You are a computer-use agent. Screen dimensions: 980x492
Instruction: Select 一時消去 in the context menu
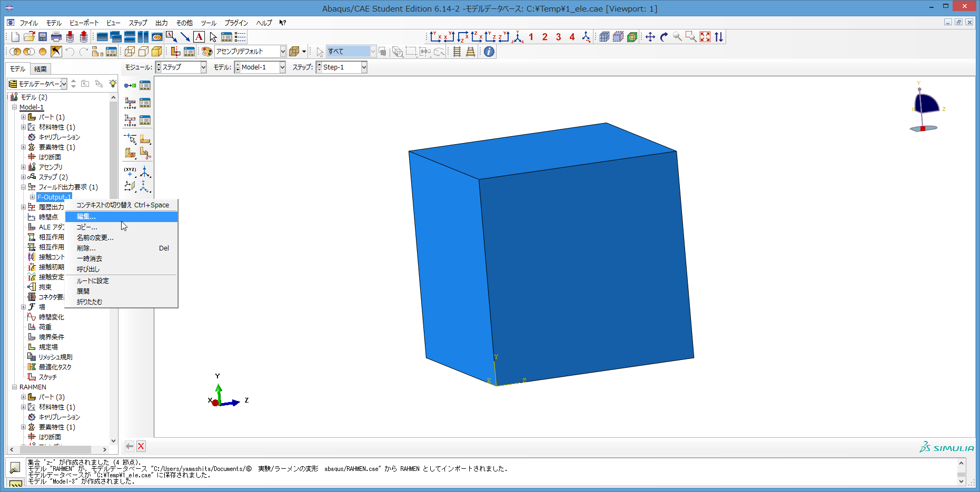(122, 259)
